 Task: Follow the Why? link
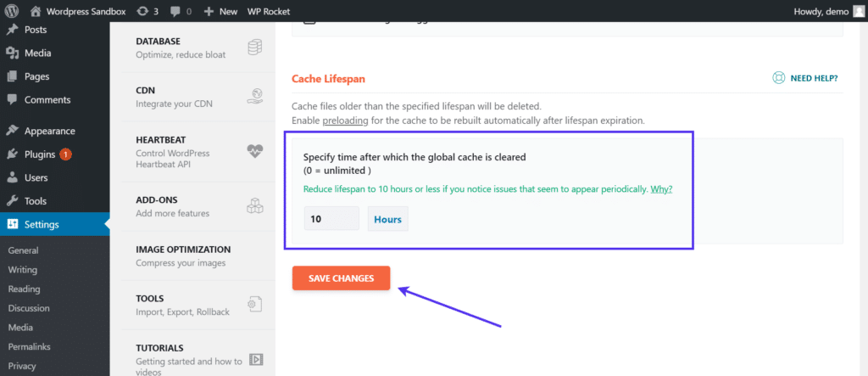coord(661,189)
